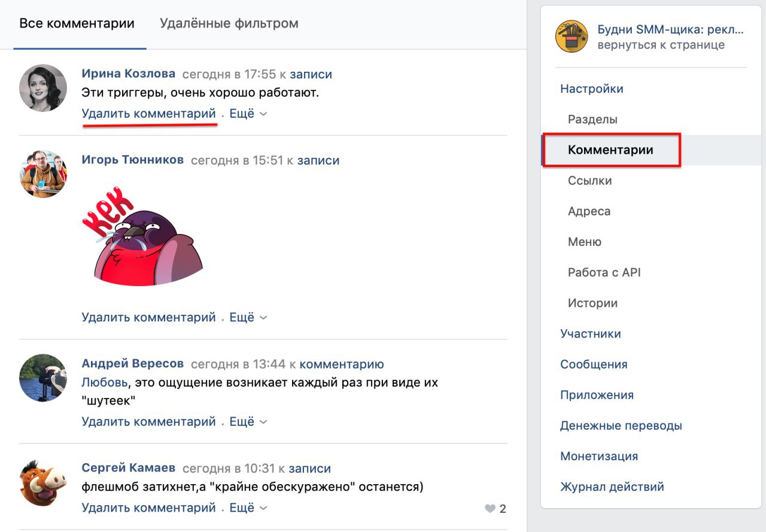
Task: Open Комментарии settings section
Action: click(610, 150)
